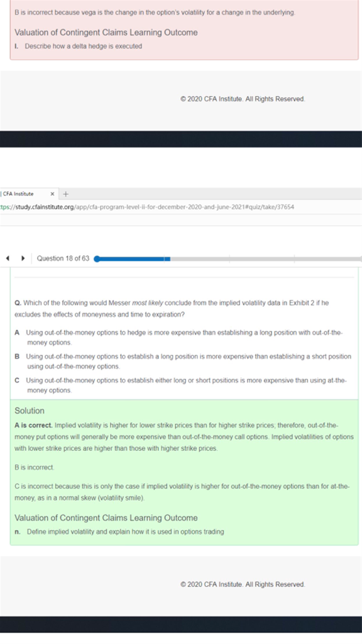Open Valuation of Contingent Claims heading in green panel
This screenshot has width=362, height=644.
[x=106, y=518]
